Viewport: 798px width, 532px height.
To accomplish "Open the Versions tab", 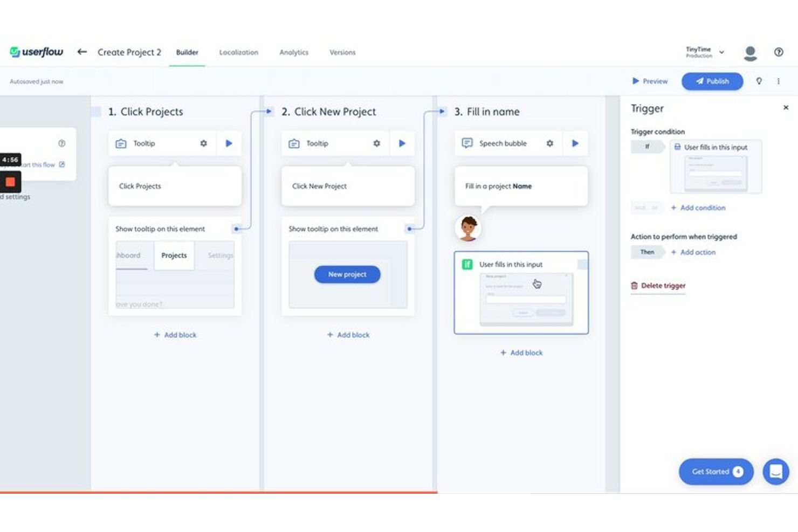I will click(x=342, y=52).
